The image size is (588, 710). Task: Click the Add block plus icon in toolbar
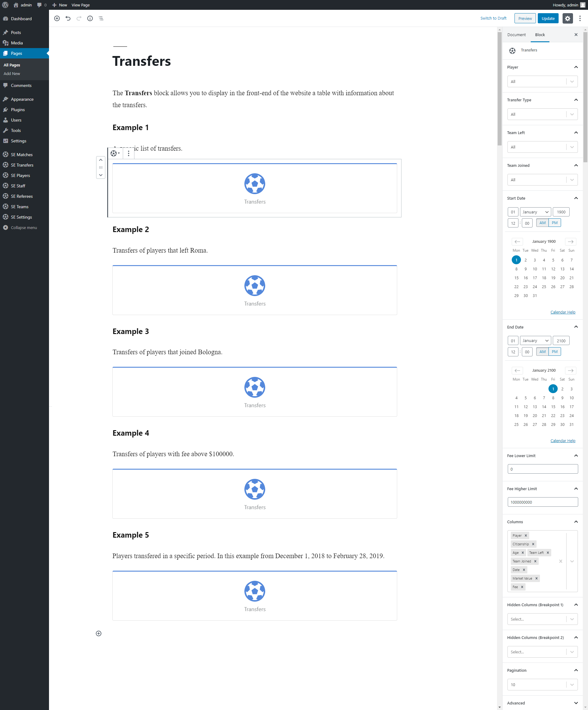[57, 19]
